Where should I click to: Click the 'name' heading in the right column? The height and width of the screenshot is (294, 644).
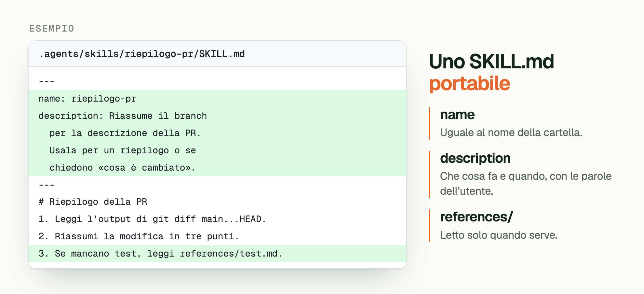pyautogui.click(x=457, y=115)
